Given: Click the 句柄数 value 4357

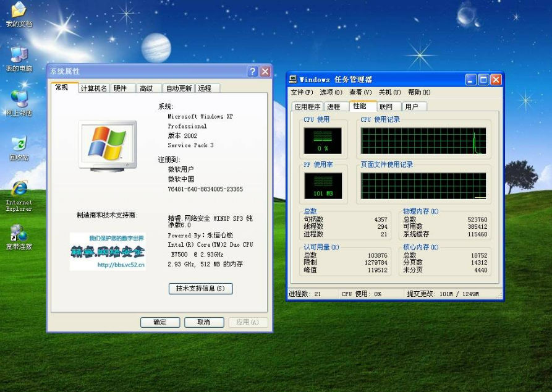Looking at the screenshot, I should click(x=381, y=219).
